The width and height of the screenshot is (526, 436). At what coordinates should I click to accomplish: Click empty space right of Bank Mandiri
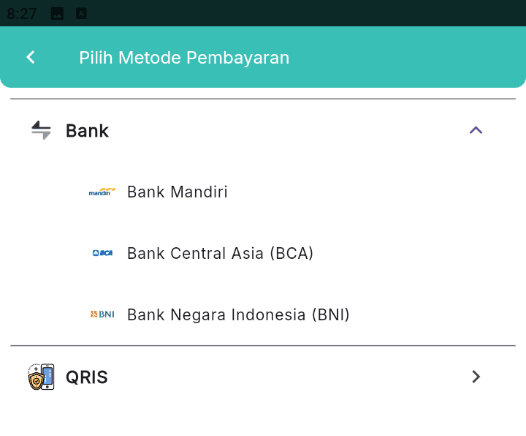tap(369, 192)
